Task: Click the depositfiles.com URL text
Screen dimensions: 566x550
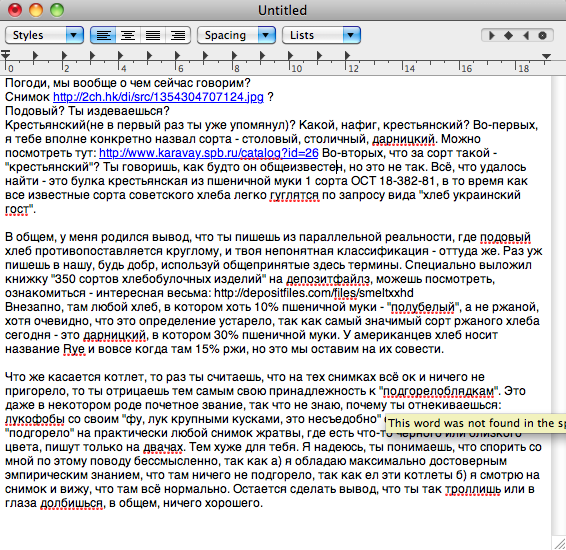Action: coord(314,293)
